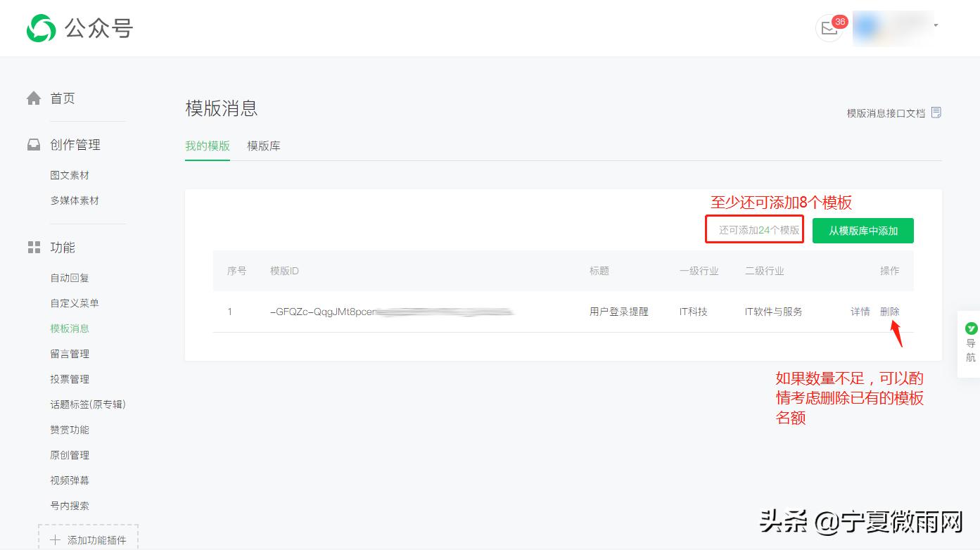
Task: Select 模板消息 in the sidebar
Action: (x=69, y=328)
